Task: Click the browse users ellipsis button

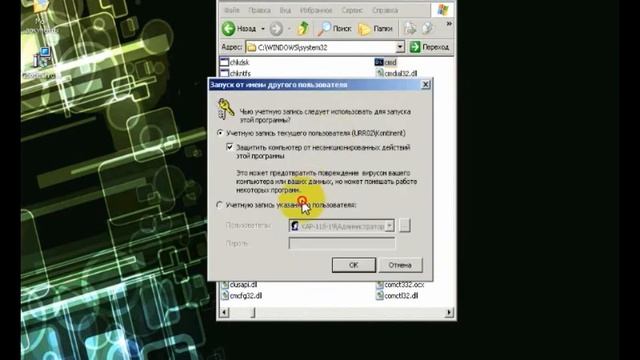Action: [x=404, y=225]
